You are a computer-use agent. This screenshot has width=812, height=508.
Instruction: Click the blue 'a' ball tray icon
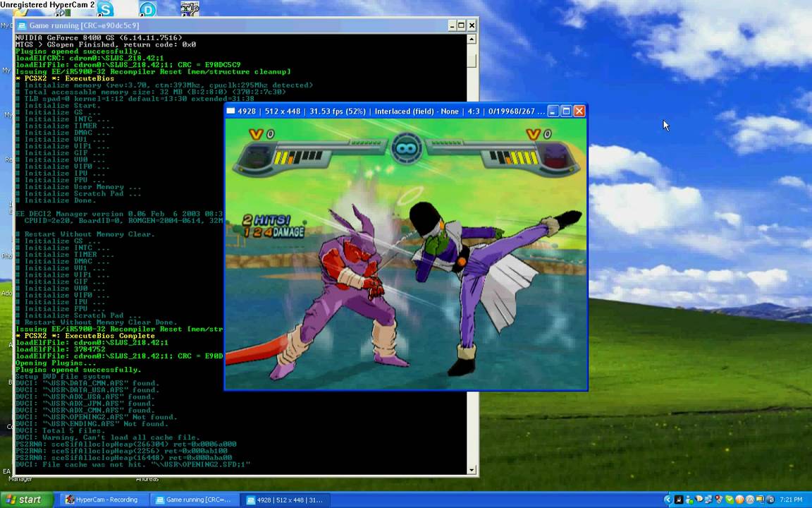click(770, 500)
